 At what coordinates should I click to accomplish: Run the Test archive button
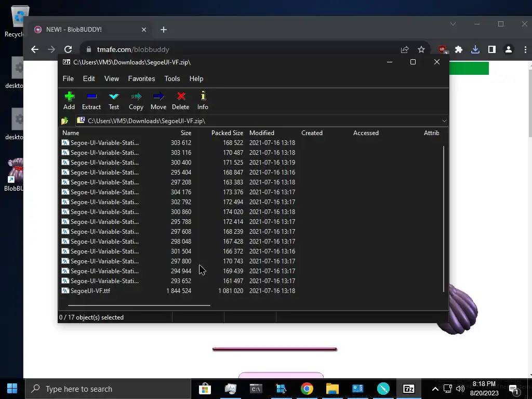114,101
